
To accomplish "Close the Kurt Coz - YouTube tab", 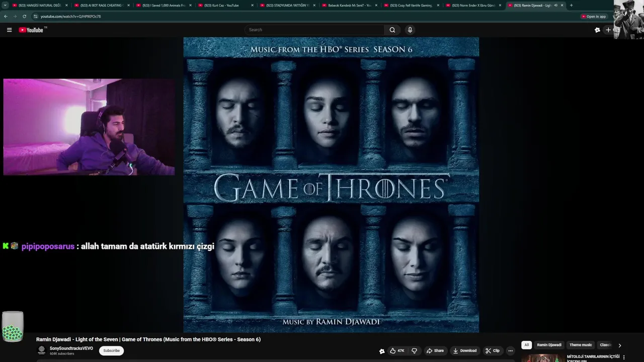I will [x=253, y=5].
